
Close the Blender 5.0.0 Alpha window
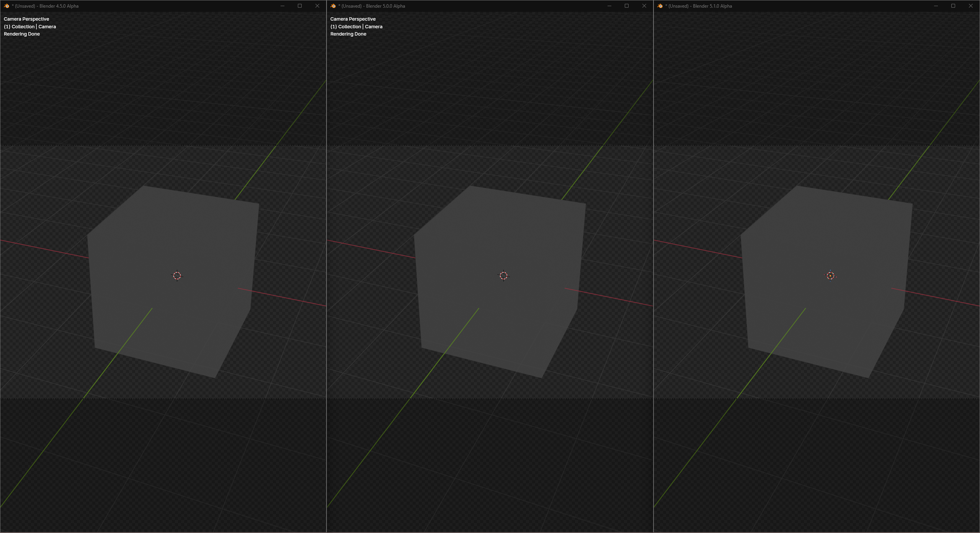click(644, 6)
